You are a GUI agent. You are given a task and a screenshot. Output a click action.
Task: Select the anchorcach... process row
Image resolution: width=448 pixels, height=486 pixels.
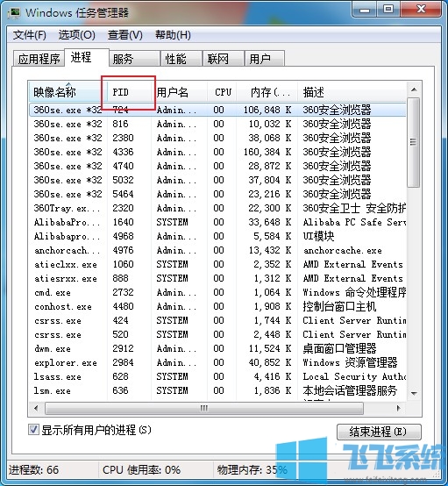(x=217, y=250)
